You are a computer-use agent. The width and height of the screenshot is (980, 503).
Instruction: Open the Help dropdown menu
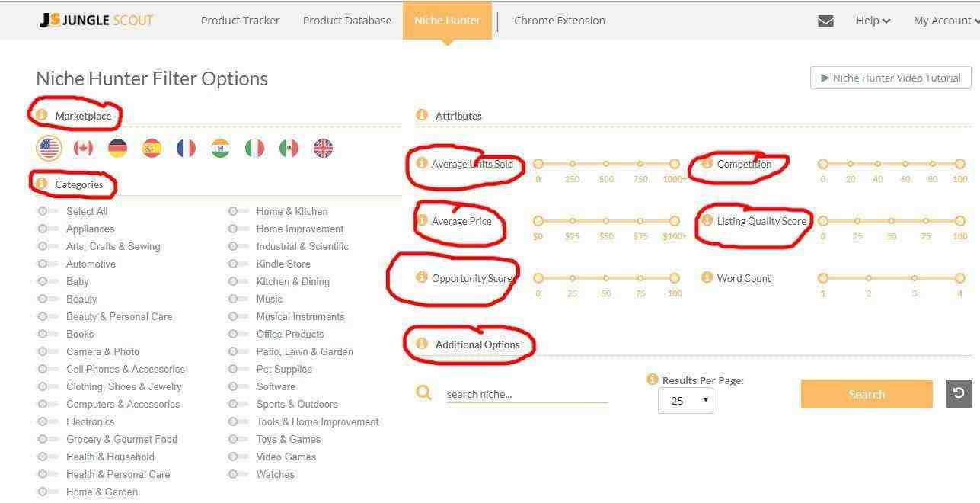pyautogui.click(x=873, y=21)
